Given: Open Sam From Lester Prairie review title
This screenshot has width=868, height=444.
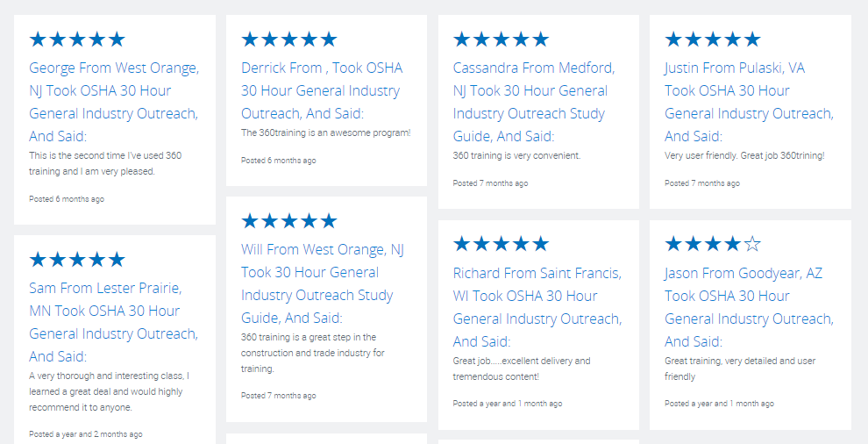Looking at the screenshot, I should click(x=114, y=322).
